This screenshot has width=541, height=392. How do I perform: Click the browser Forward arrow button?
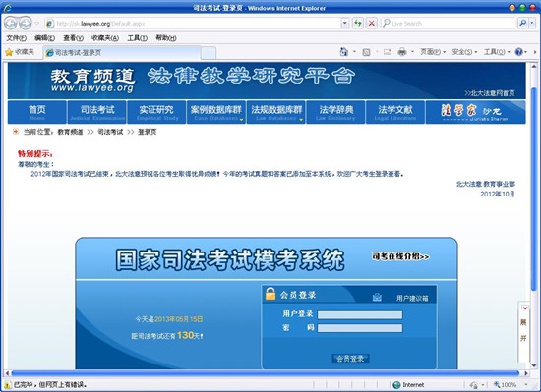point(26,23)
